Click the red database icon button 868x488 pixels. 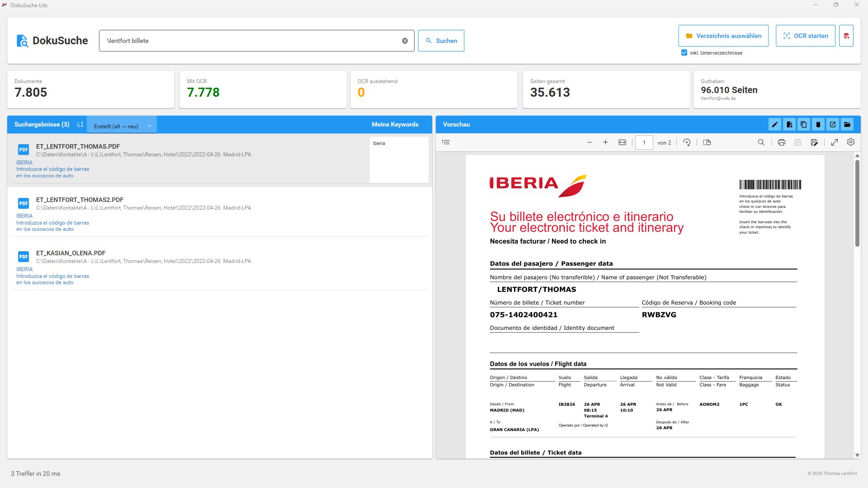846,36
